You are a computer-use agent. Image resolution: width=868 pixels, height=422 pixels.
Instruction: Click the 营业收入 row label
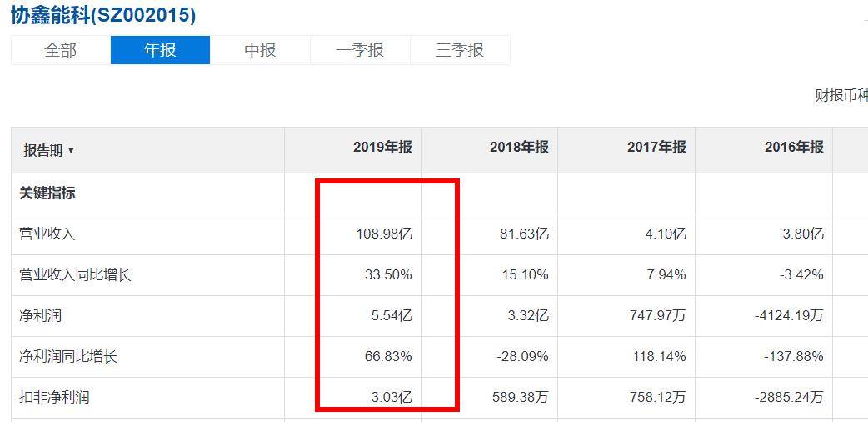47,234
